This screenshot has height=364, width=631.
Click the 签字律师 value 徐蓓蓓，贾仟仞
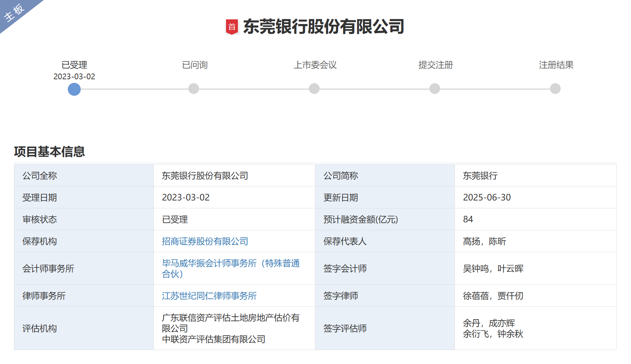coord(493,296)
